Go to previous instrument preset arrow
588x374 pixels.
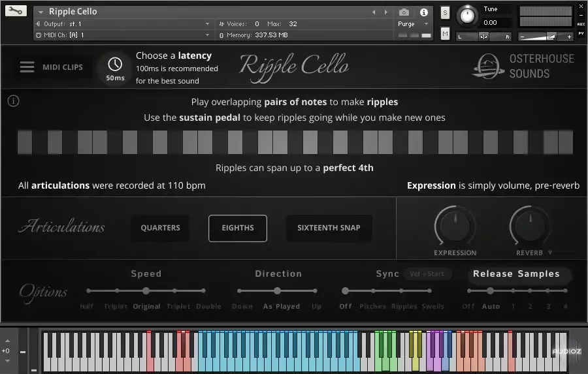tap(374, 12)
